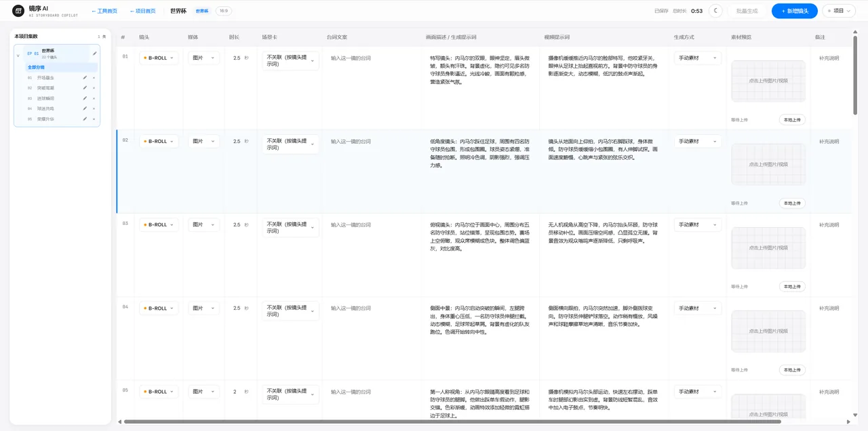Click the upload placeholder thumbnail for shot 03
This screenshot has width=868, height=431.
768,247
